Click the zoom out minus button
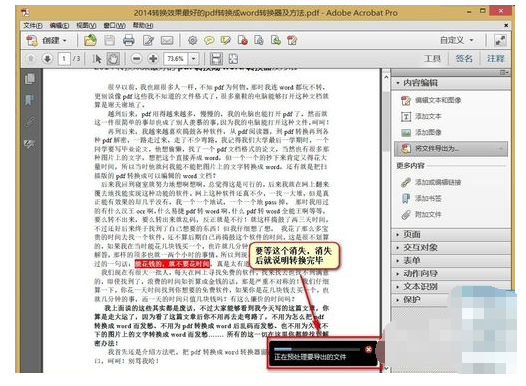Screen dimensions: 526x386 tap(137, 59)
